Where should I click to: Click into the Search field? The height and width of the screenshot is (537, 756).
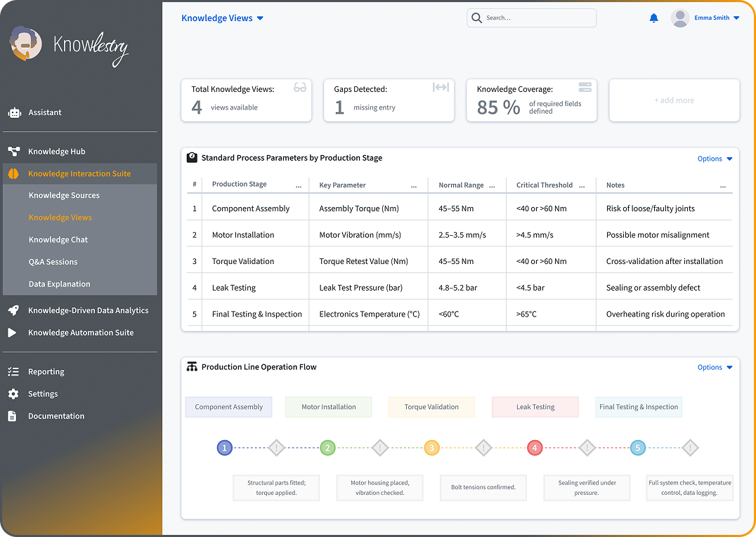pos(537,18)
